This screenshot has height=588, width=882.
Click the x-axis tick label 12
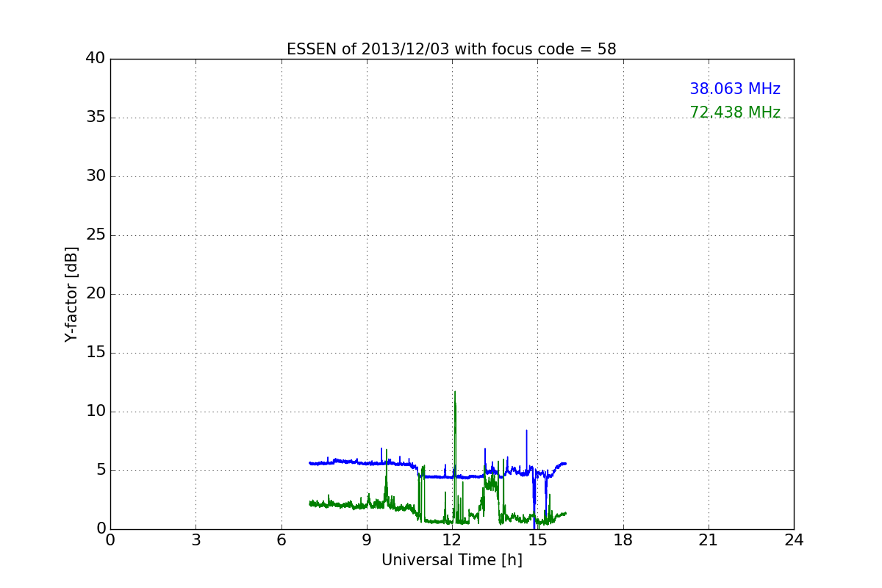click(452, 540)
